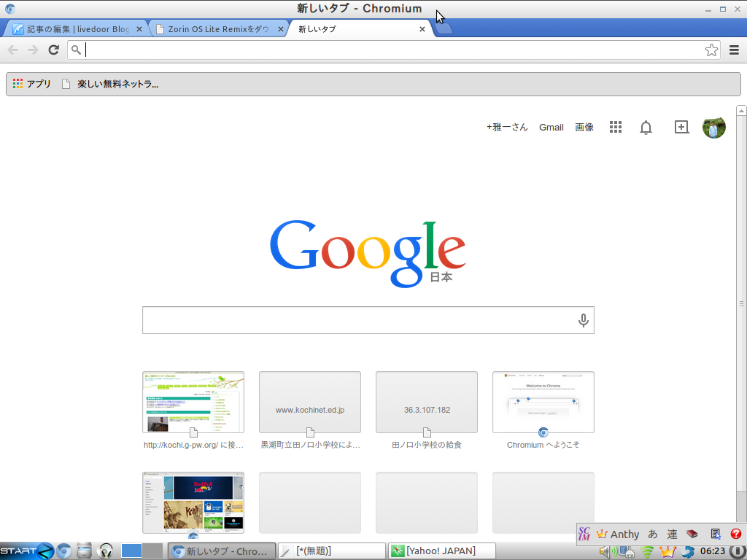Open the Wi-Fi signal tray icon
Screen dimensions: 747x560
[647, 552]
